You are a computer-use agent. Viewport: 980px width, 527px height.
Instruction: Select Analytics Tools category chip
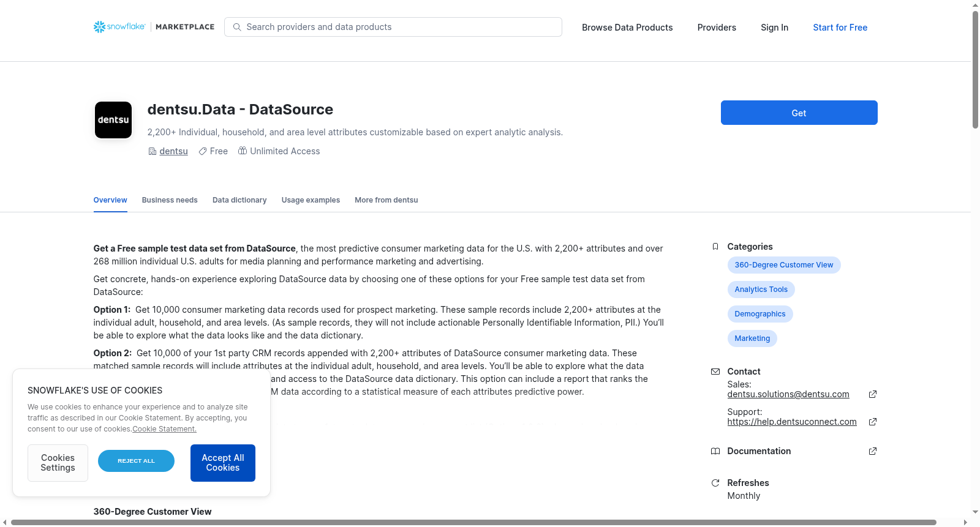coord(761,290)
